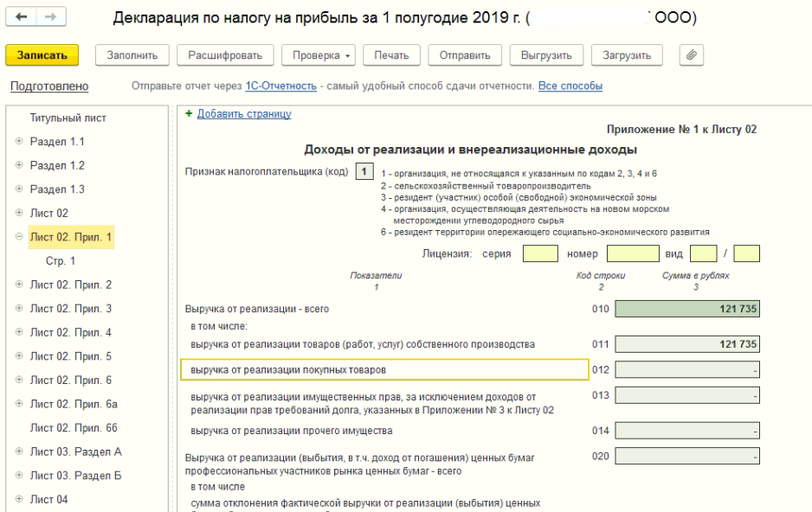Expand the Раздел 1.1 tree node
Screen dimensions: 812x512
click(19, 142)
